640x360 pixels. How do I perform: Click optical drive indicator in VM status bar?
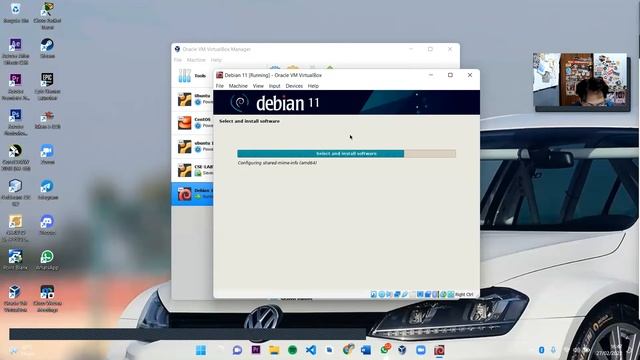click(381, 294)
